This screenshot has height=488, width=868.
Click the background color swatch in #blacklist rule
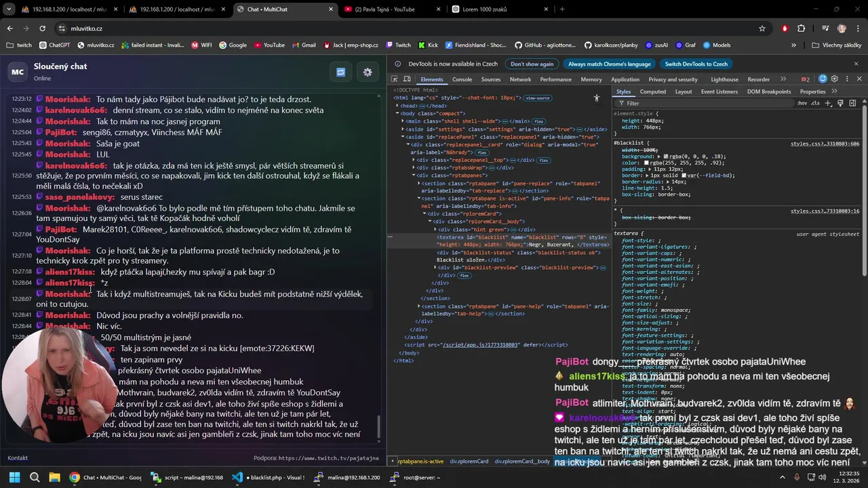click(x=666, y=157)
